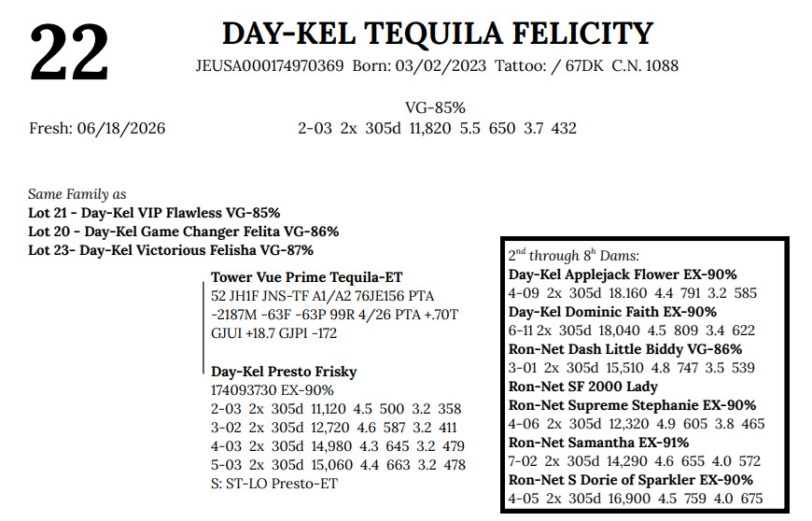Click Ron-Net Dash Little Biddy VG-86%

point(625,349)
